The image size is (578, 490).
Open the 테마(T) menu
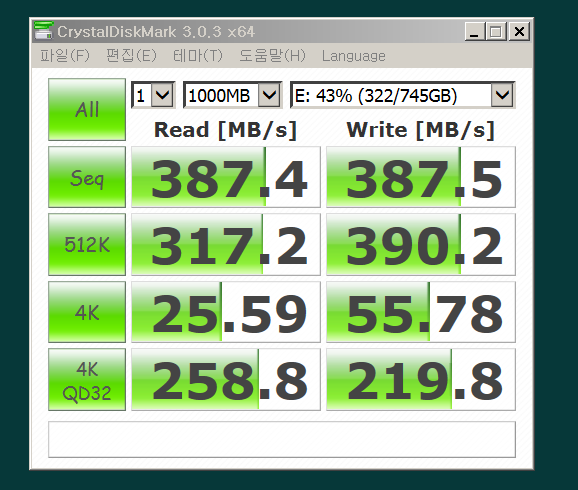pos(198,56)
